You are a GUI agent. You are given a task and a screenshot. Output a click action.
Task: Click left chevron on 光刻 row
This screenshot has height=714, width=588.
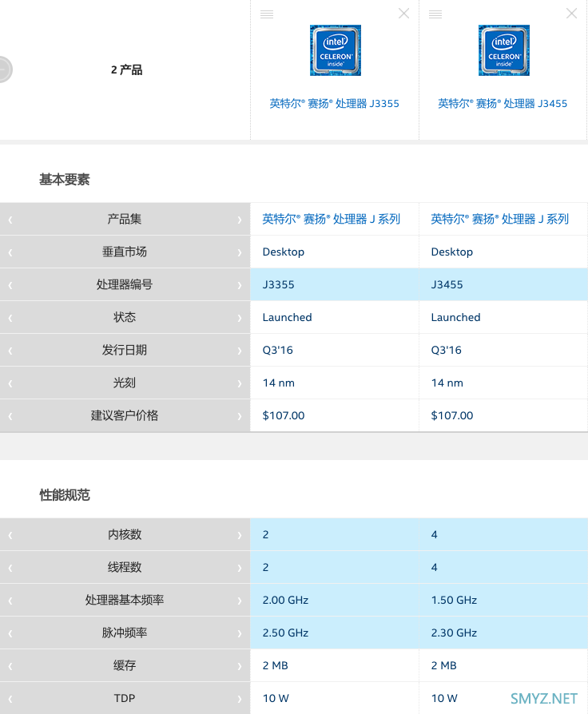(10, 384)
